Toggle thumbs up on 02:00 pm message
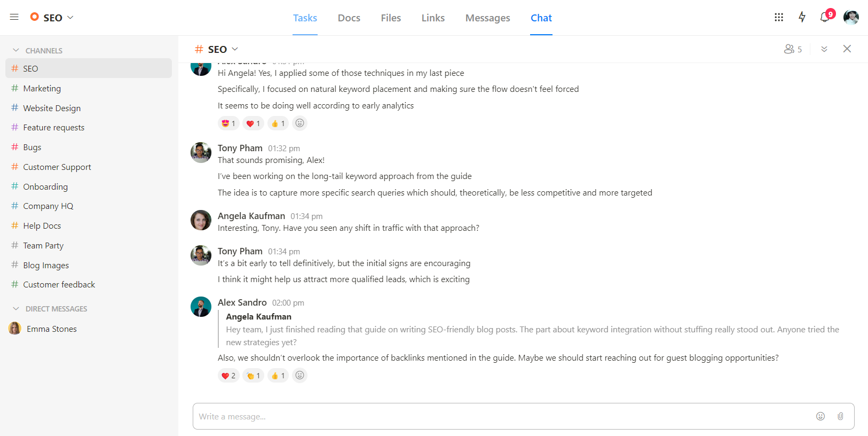868x436 pixels. tap(278, 376)
